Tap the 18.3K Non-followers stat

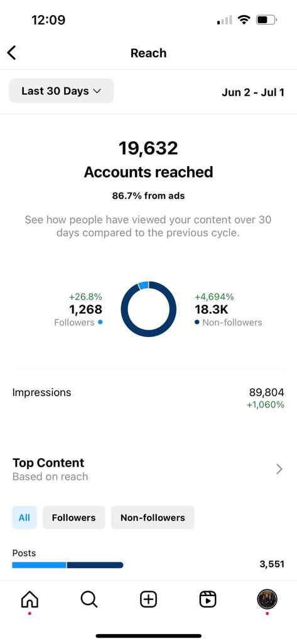pyautogui.click(x=228, y=309)
